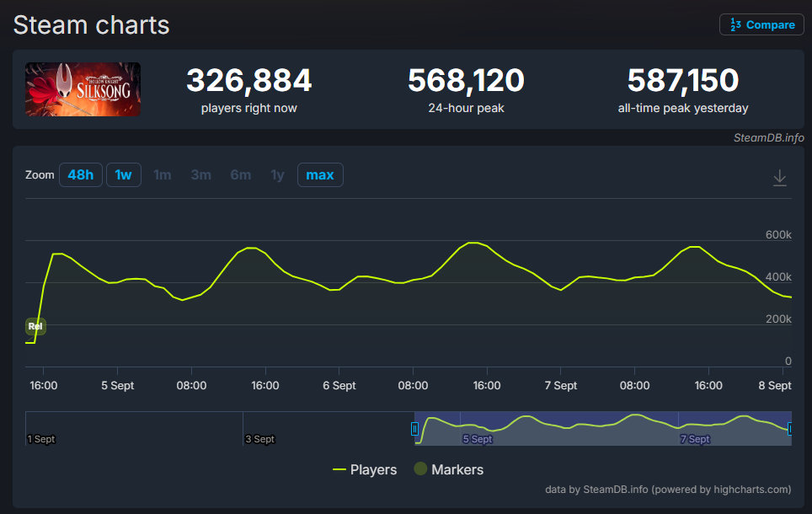Screen dimensions: 812x514
Task: Open the chart download menu icon
Action: coord(779,178)
